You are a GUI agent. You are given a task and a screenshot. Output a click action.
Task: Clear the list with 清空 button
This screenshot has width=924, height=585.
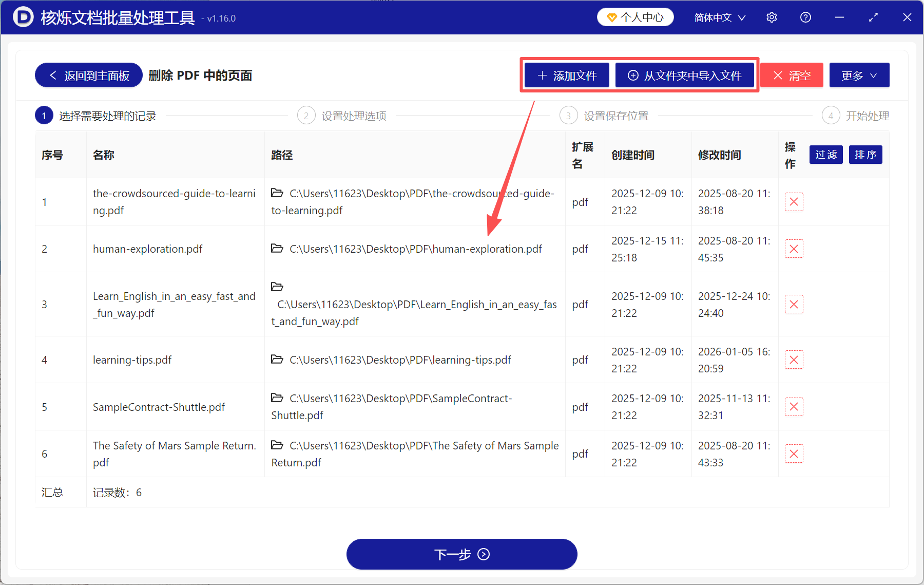(792, 75)
